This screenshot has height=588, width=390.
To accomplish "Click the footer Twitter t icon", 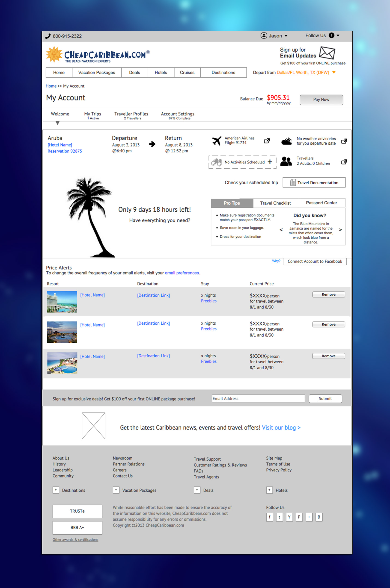I will coord(279,517).
